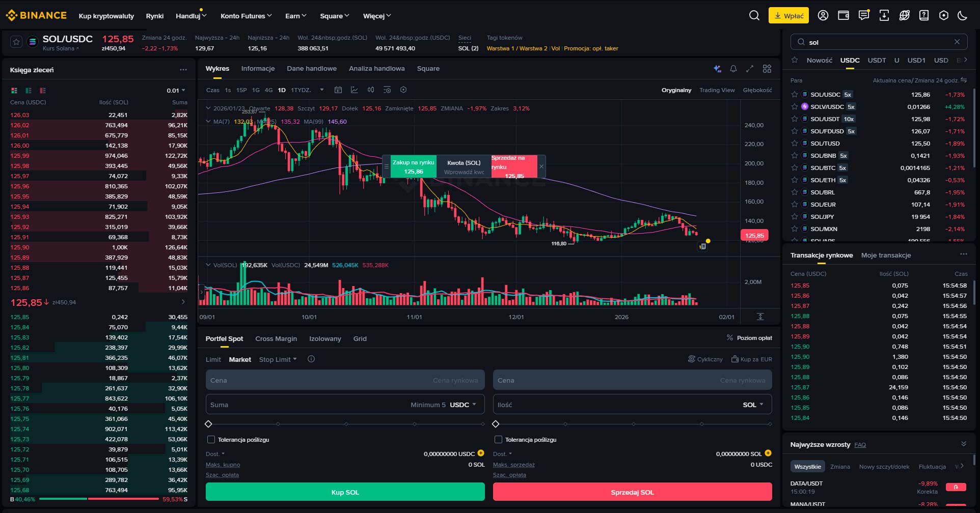This screenshot has height=513, width=980.
Task: Click the Binance AI assistant icon
Action: (718, 69)
